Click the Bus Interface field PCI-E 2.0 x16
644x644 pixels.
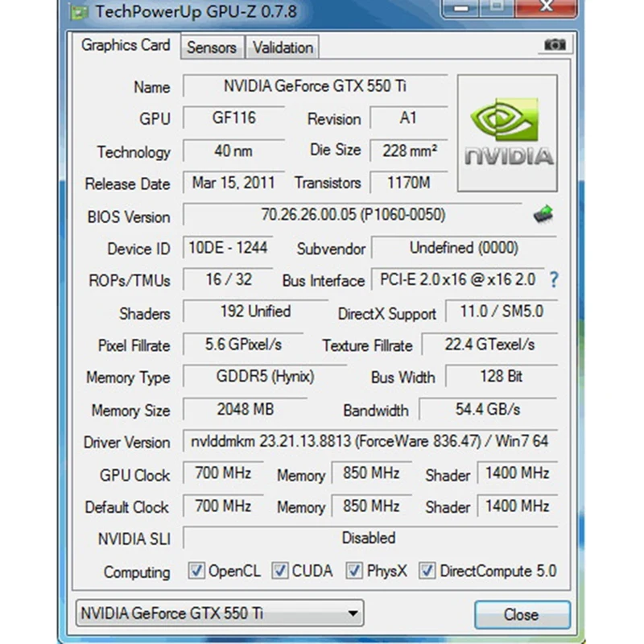coord(458,279)
